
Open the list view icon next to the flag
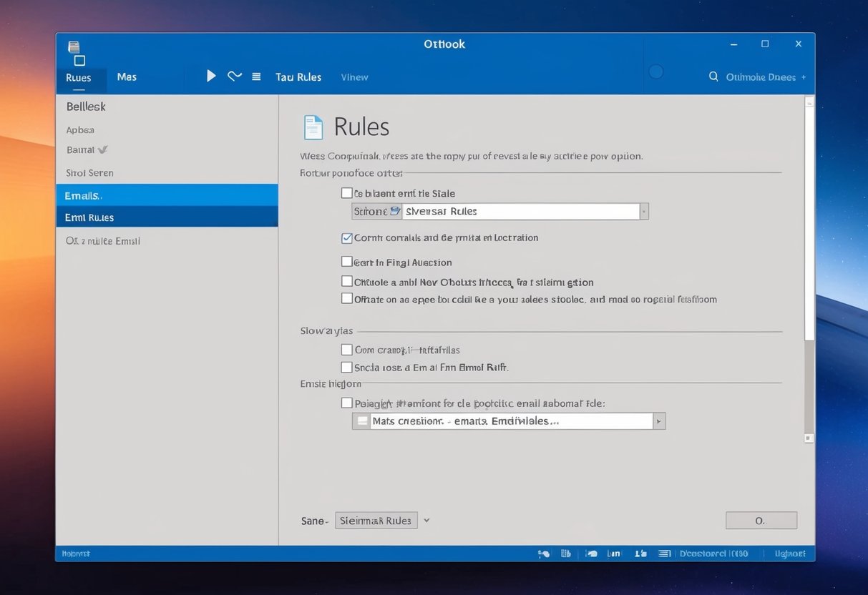click(x=256, y=76)
